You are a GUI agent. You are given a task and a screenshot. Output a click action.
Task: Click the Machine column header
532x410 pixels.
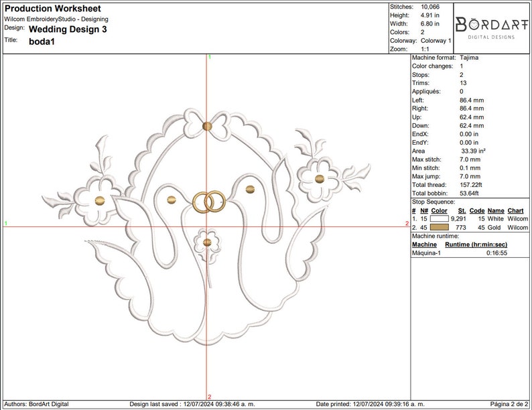pos(424,245)
